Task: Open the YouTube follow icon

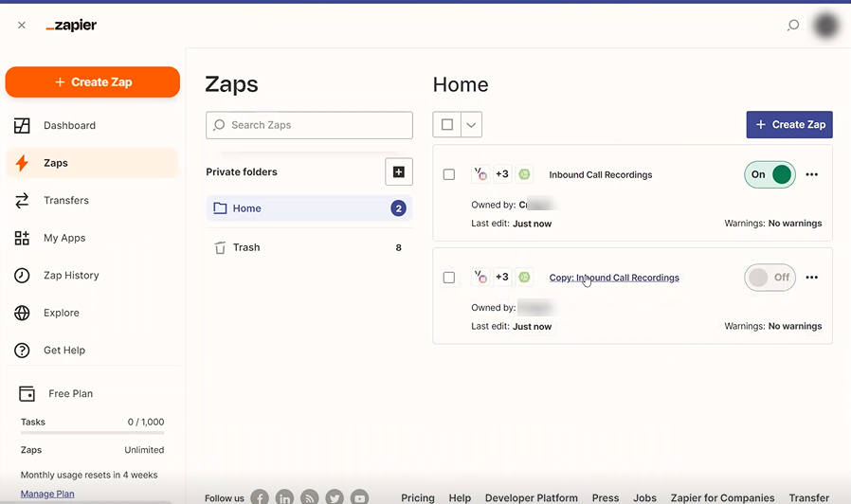Action: click(359, 497)
